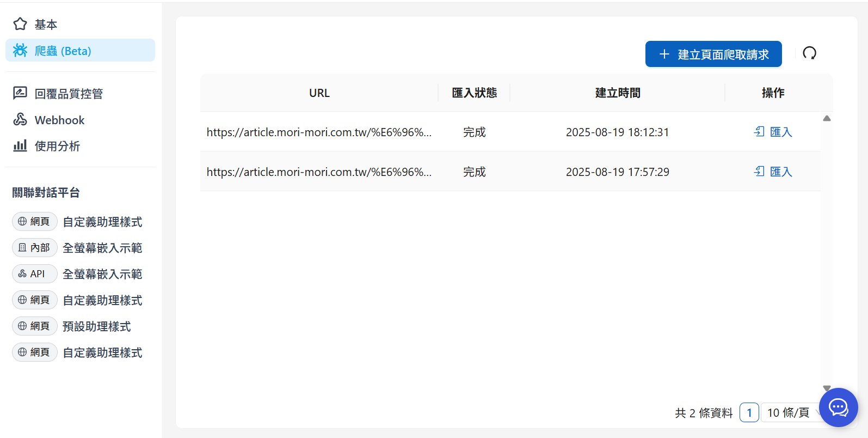Image resolution: width=868 pixels, height=438 pixels.
Task: Select the 內部 全螢幕嵌入示範 platform
Action: coord(102,248)
